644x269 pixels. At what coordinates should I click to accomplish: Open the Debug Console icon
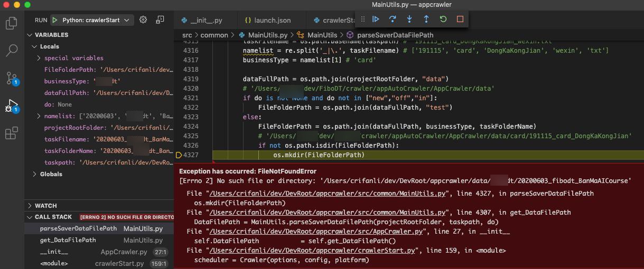pos(160,20)
